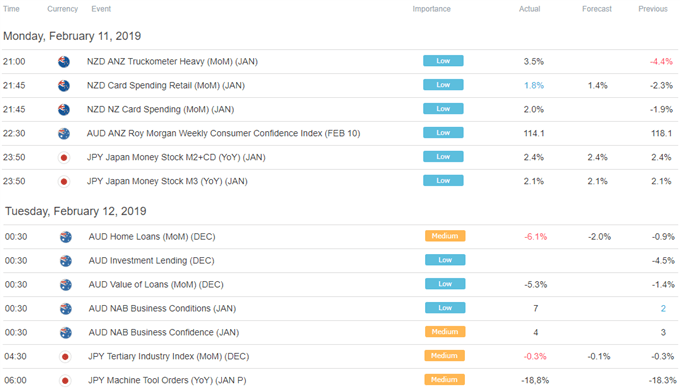Click the Australian flag beside Roy Morgan Consumer Confidence
The image size is (680, 390).
point(64,133)
